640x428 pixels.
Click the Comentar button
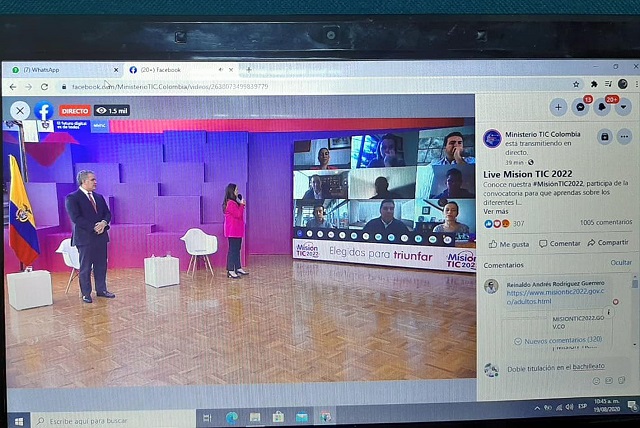pyautogui.click(x=560, y=244)
